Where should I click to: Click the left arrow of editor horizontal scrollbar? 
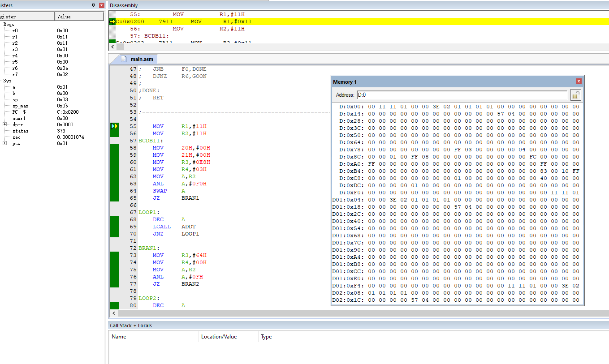(113, 313)
